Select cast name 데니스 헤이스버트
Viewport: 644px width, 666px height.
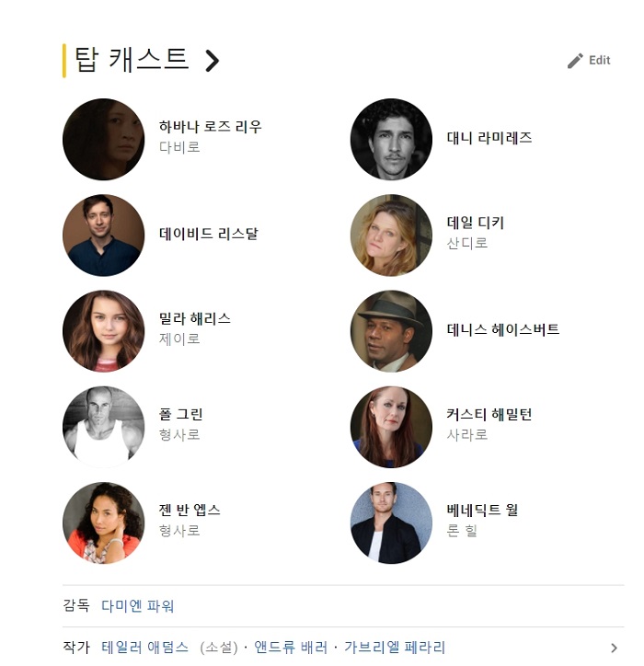point(503,329)
